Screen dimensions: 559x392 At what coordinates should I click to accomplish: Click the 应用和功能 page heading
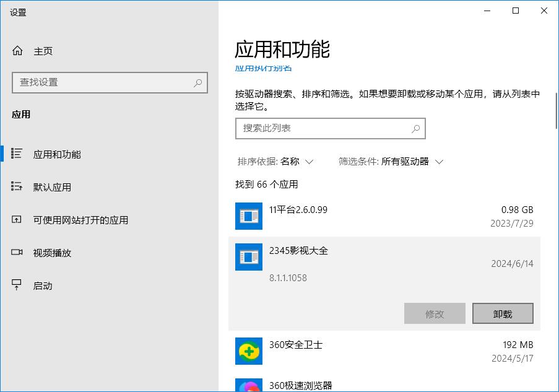click(x=282, y=49)
